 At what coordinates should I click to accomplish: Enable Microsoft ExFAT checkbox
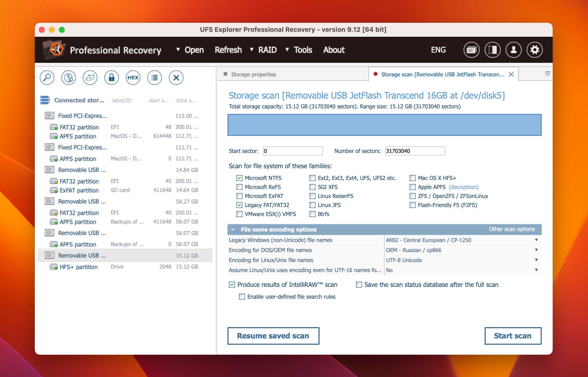[x=239, y=196]
